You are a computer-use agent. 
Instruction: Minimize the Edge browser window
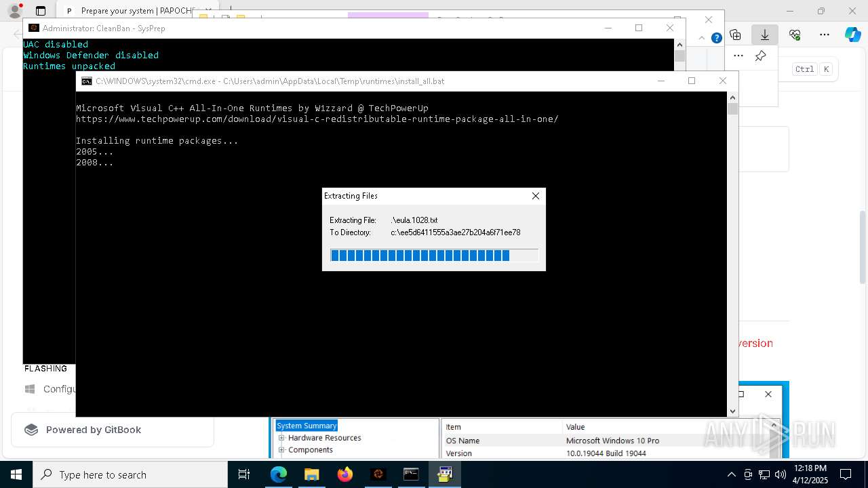[790, 11]
